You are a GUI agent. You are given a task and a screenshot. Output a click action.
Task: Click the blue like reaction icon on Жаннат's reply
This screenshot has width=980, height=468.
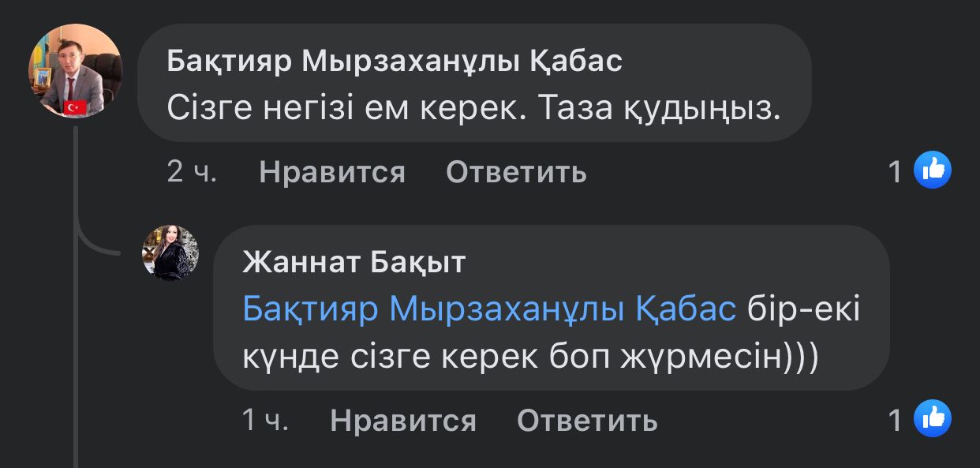coord(932,419)
